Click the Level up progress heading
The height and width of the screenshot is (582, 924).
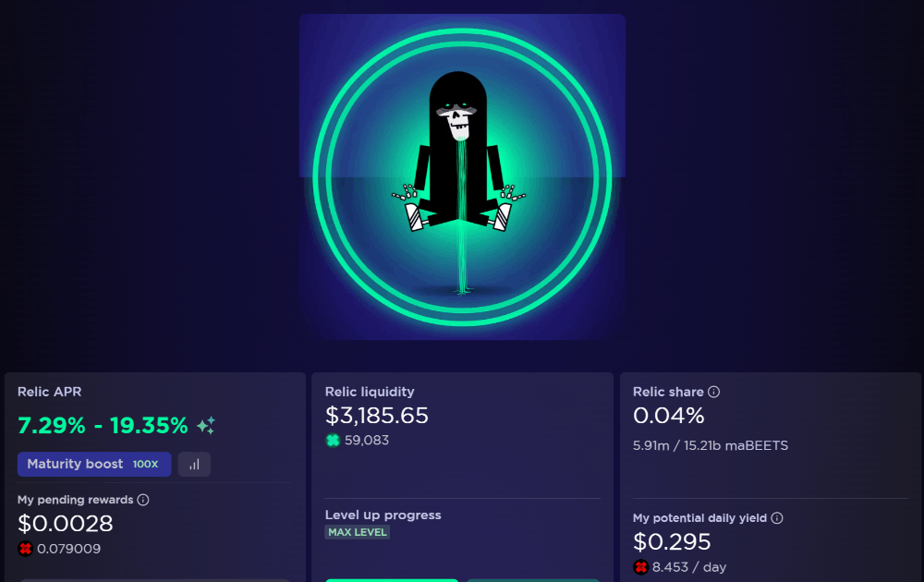coord(383,515)
